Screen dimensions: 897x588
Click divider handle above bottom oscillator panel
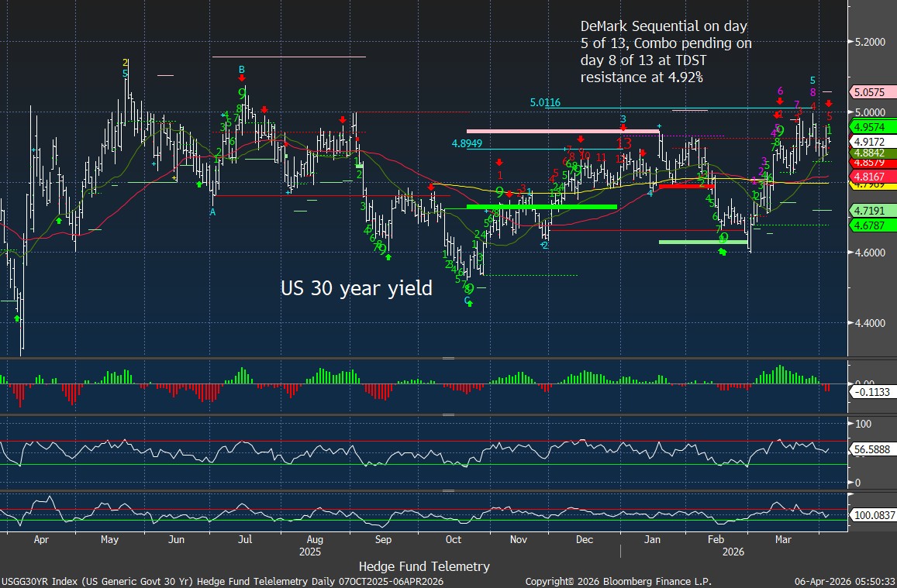[448, 491]
